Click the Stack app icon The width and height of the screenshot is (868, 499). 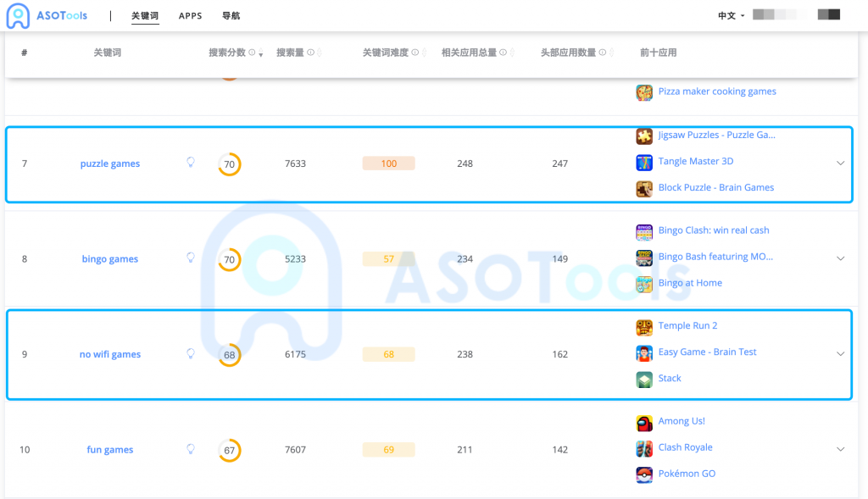(x=644, y=380)
